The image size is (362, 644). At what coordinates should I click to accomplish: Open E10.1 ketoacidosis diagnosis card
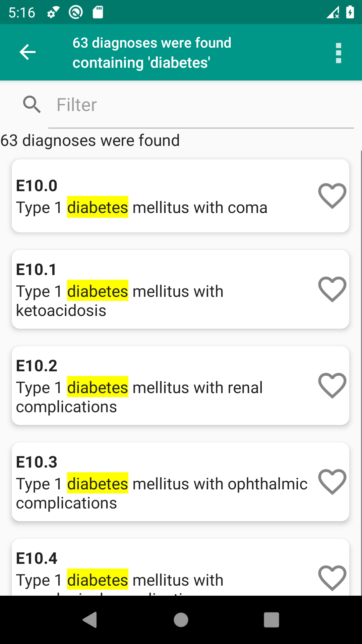(180, 289)
